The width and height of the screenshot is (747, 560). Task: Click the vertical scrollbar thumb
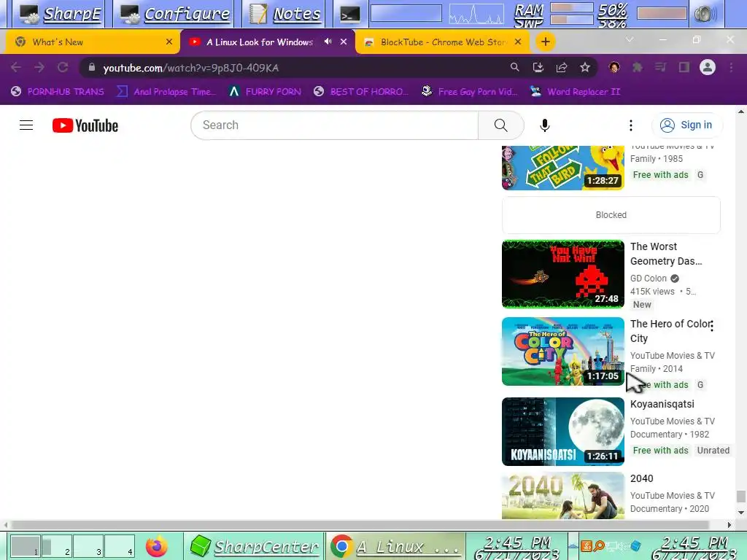point(740,496)
